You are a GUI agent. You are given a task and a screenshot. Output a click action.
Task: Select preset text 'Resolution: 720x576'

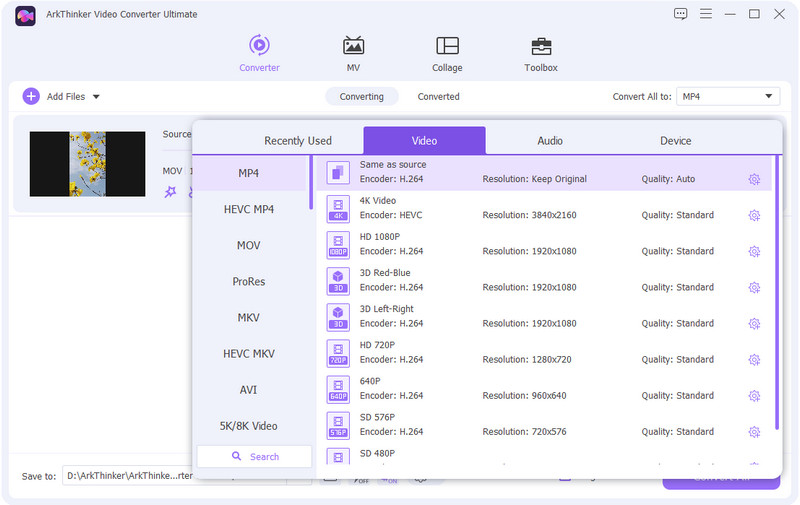(x=524, y=432)
